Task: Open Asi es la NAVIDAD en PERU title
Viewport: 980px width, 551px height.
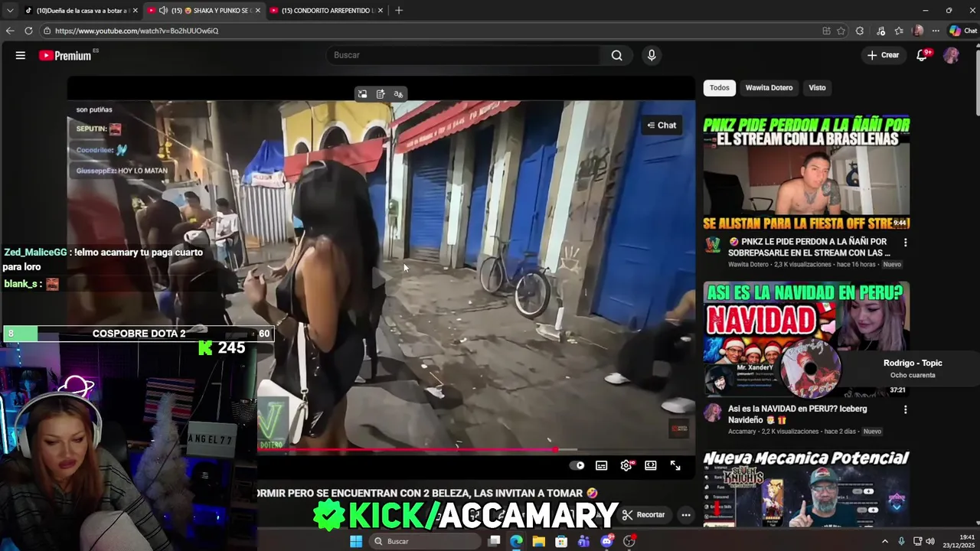Action: coord(797,414)
